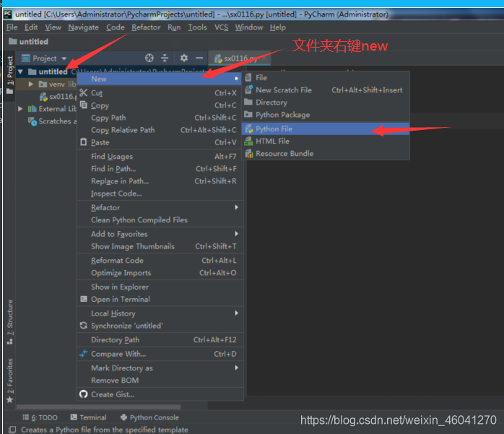This screenshot has height=434, width=504.
Task: Click the GitHub Create Gist icon
Action: (x=84, y=394)
